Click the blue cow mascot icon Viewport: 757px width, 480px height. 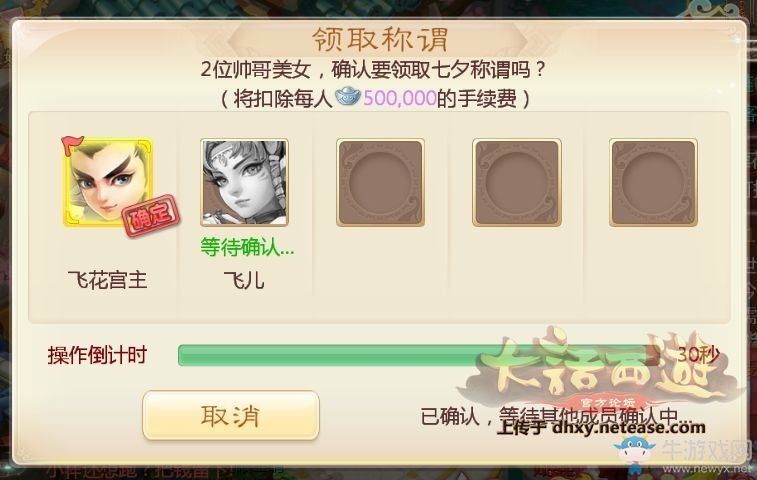[x=636, y=453]
